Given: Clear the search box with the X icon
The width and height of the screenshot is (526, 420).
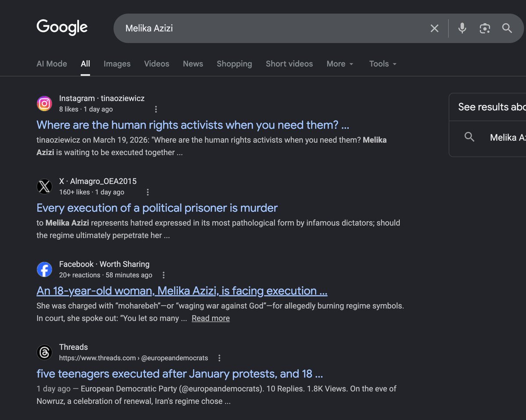Looking at the screenshot, I should 434,28.
